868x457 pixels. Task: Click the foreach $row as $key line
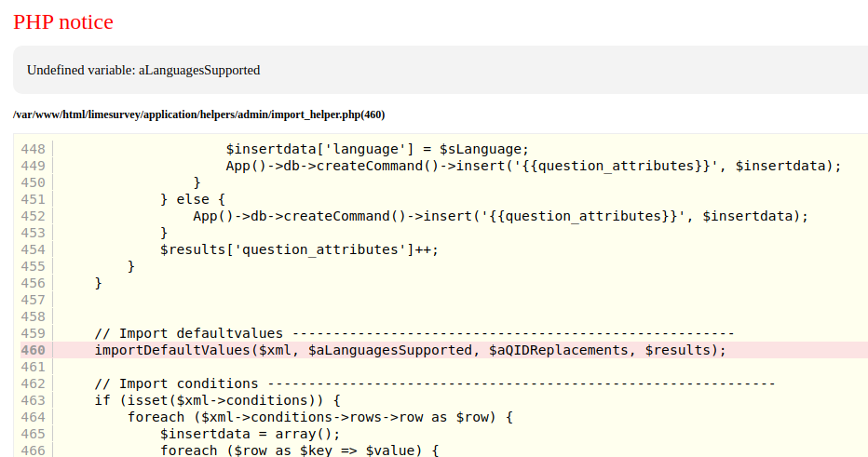click(299, 450)
